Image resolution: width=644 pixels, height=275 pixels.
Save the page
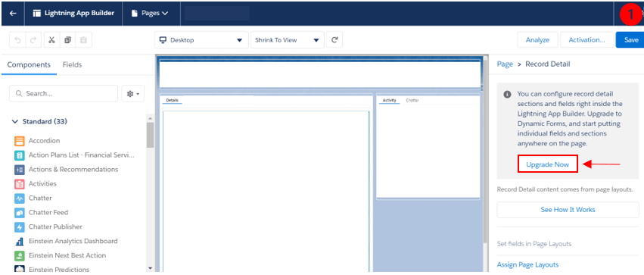point(631,40)
